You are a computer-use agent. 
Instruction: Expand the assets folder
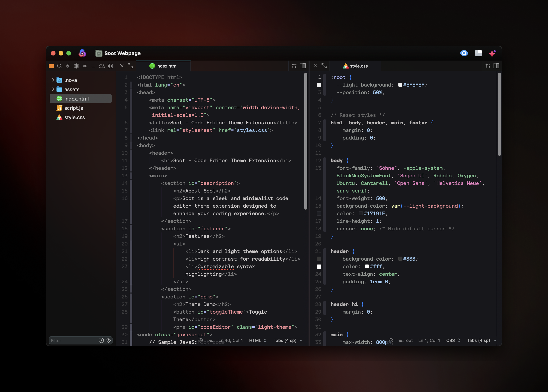click(53, 89)
